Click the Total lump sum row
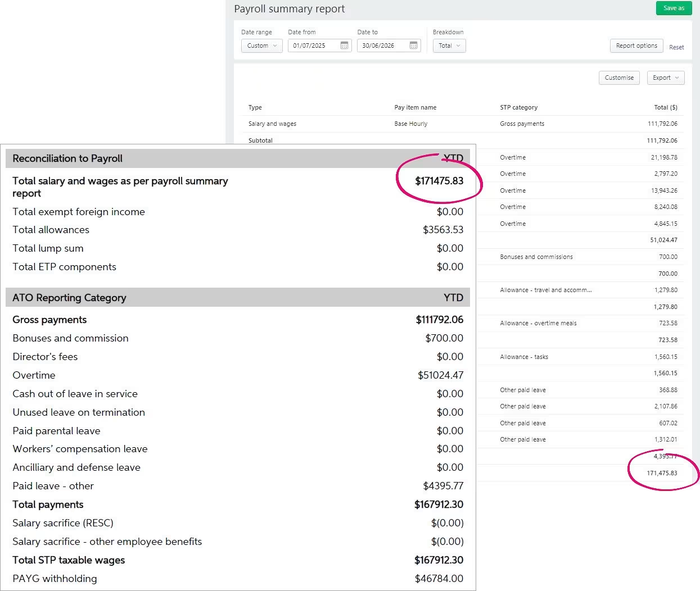 pos(238,248)
